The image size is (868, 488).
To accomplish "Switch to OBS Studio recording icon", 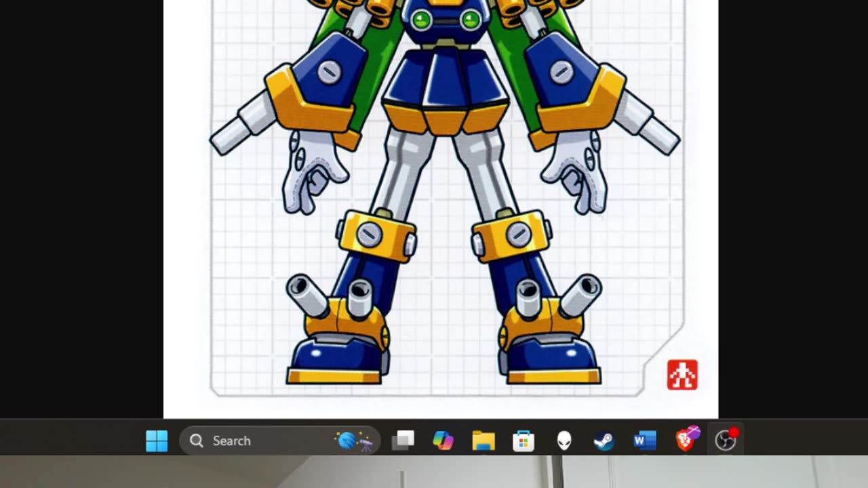I will (726, 441).
